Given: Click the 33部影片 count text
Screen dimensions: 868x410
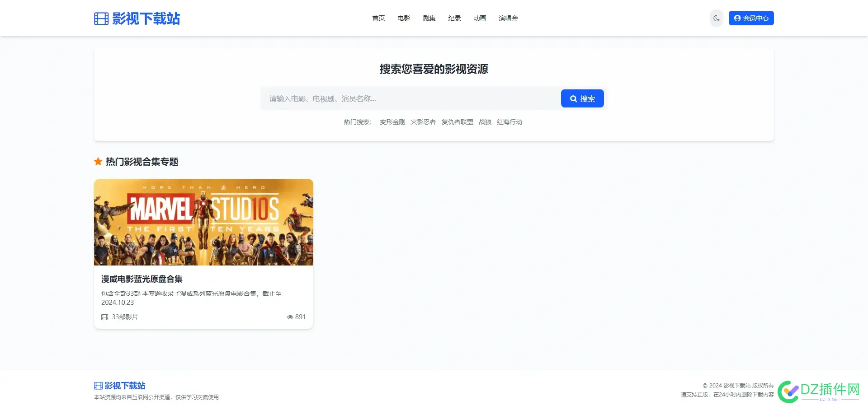Looking at the screenshot, I should point(125,317).
